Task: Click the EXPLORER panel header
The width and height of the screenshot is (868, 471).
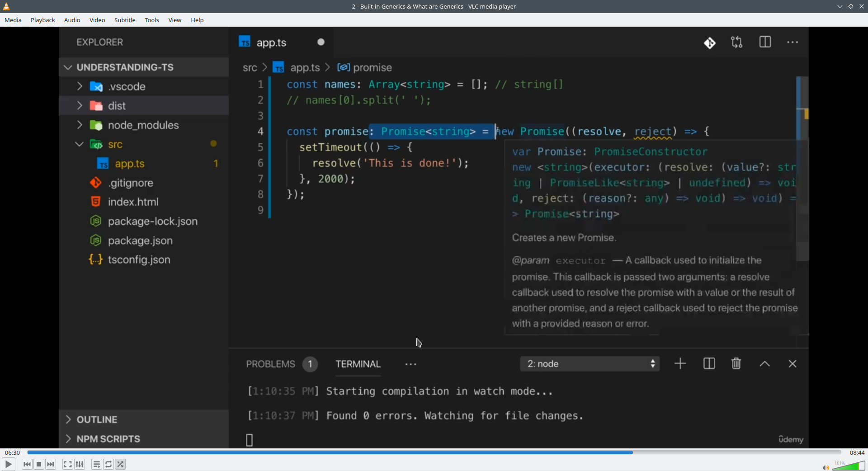Action: [x=99, y=42]
